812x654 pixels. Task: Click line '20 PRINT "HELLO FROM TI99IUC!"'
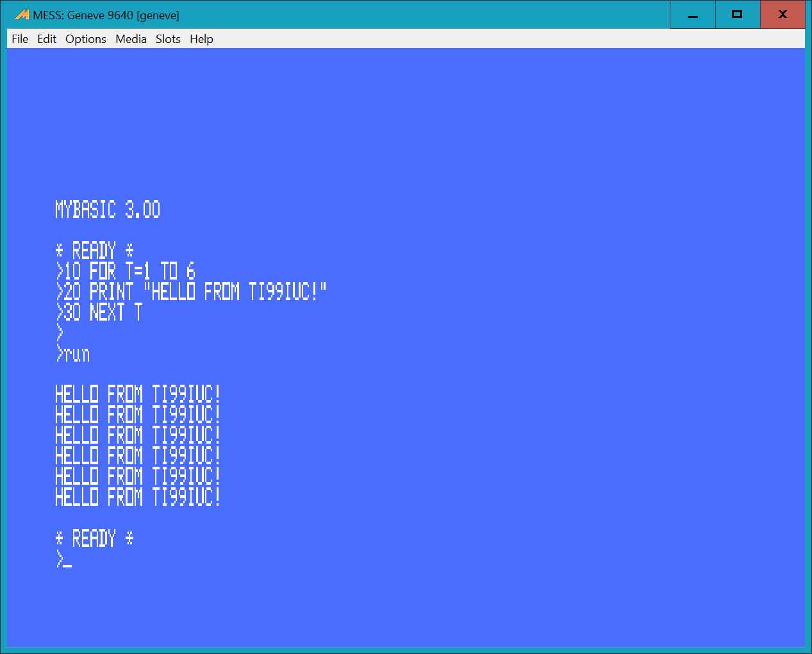tap(191, 292)
